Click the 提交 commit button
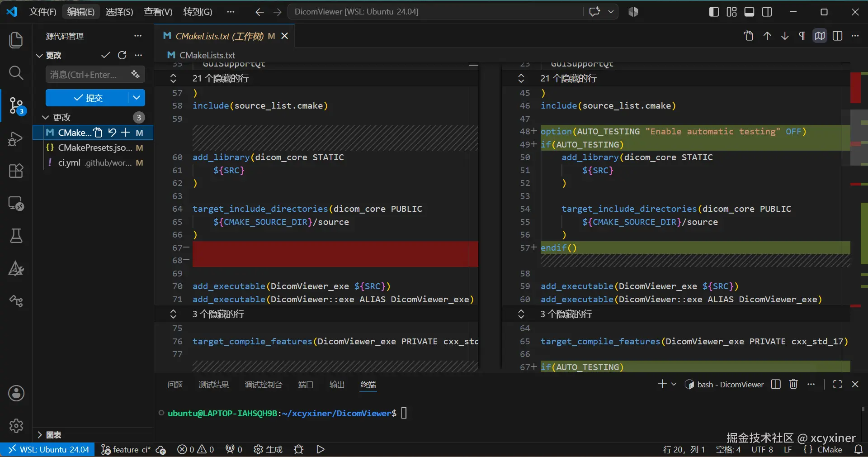Image resolution: width=868 pixels, height=457 pixels. (x=87, y=98)
